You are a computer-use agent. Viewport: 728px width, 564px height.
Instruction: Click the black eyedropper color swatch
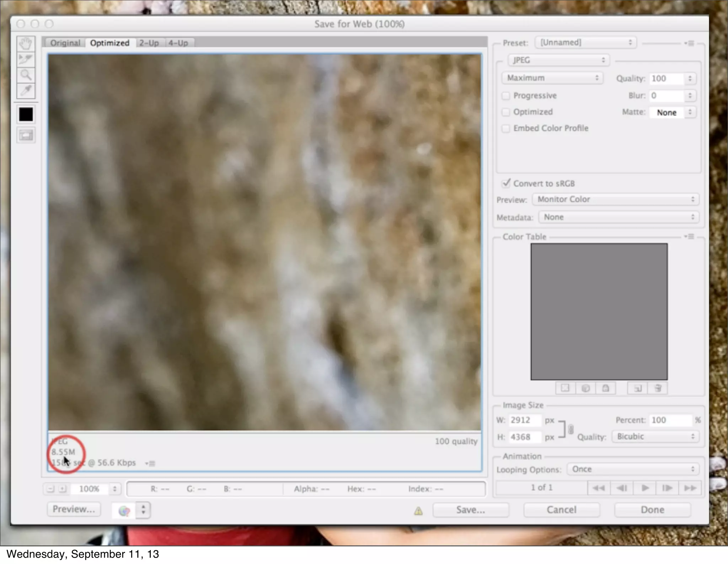click(26, 114)
